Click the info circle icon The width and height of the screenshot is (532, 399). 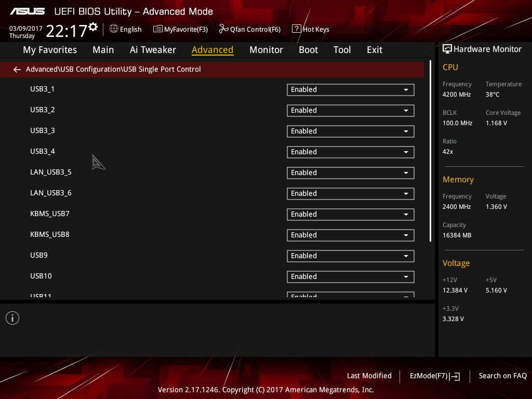tap(12, 318)
